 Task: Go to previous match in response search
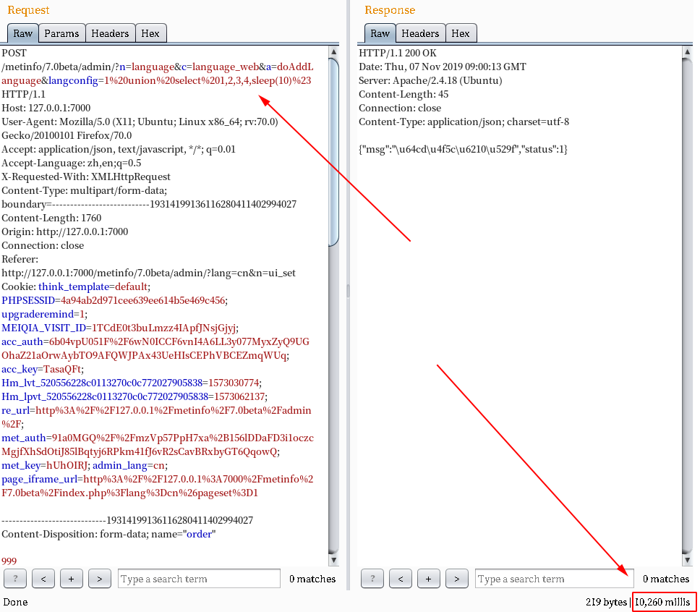point(401,579)
